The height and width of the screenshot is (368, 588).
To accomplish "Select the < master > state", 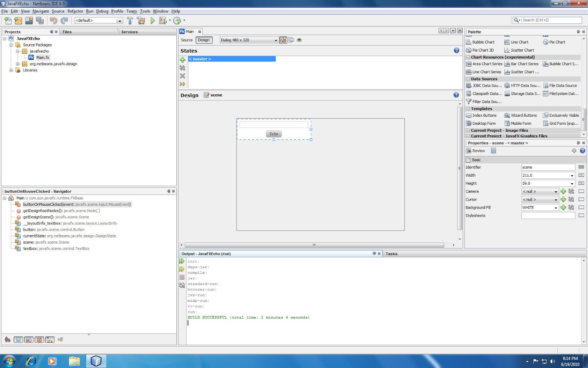I will [x=232, y=59].
